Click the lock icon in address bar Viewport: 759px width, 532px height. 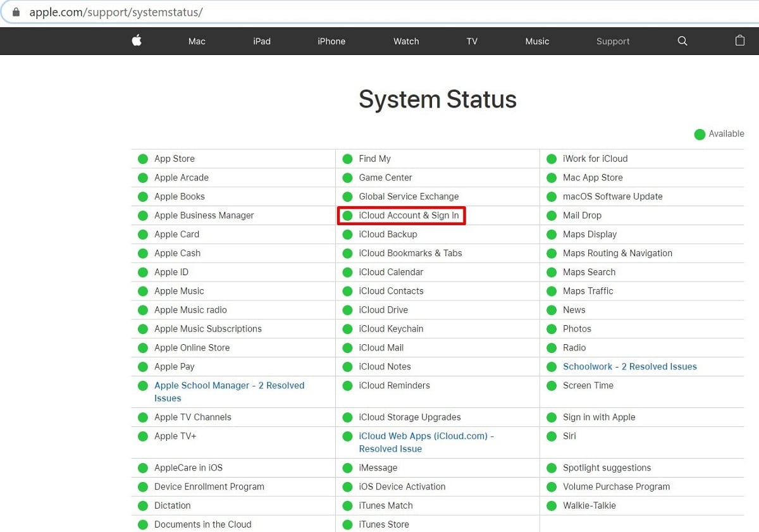coord(16,12)
